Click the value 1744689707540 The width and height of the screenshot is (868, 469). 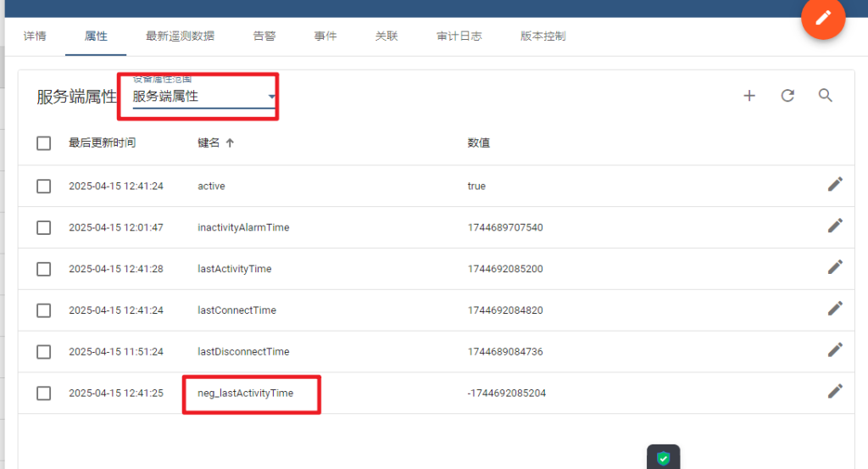pyautogui.click(x=505, y=227)
